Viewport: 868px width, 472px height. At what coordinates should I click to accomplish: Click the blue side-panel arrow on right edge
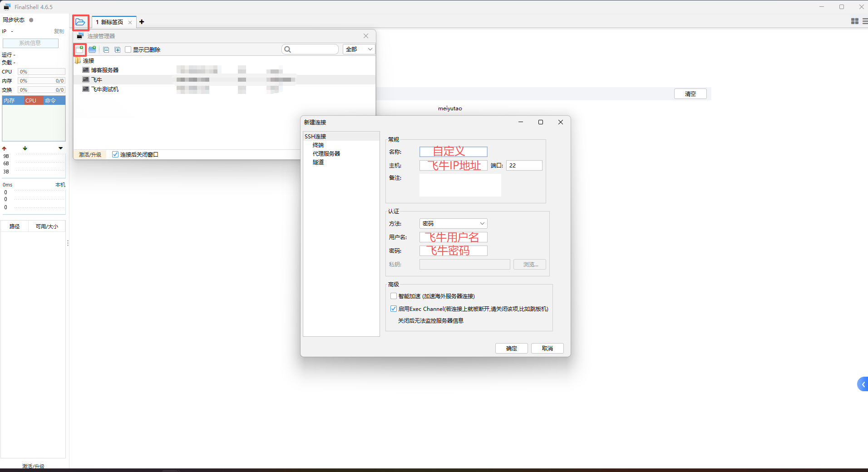coord(863,384)
